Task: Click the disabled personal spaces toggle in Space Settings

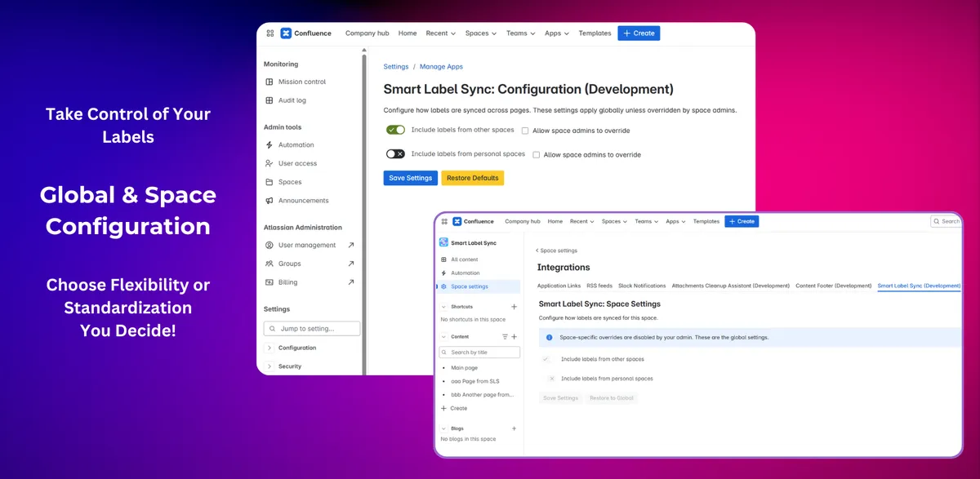Action: coord(548,379)
